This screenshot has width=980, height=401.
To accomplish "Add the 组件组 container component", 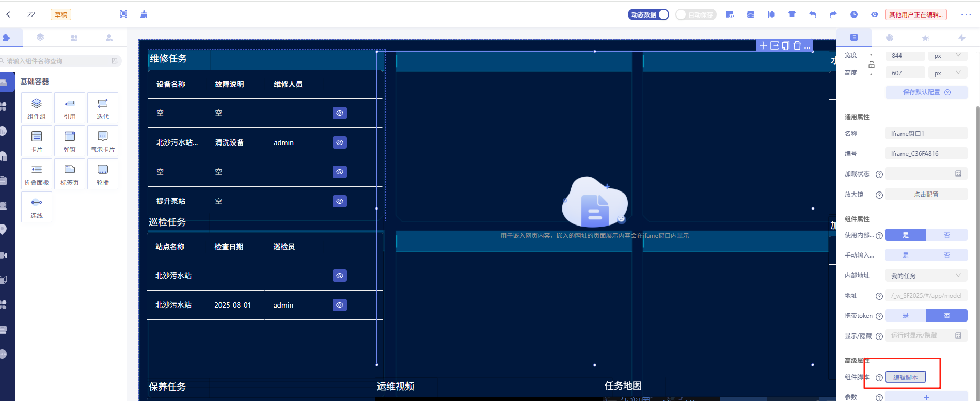I will click(x=37, y=108).
